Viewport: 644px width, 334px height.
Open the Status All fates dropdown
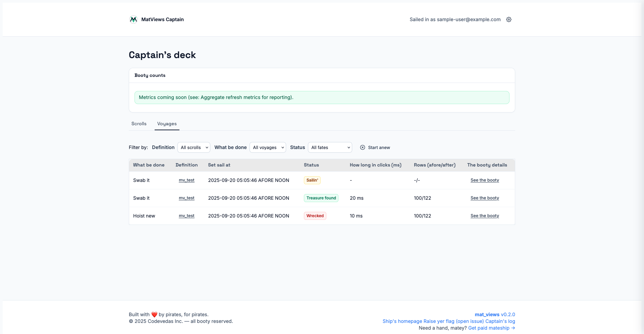pyautogui.click(x=330, y=147)
